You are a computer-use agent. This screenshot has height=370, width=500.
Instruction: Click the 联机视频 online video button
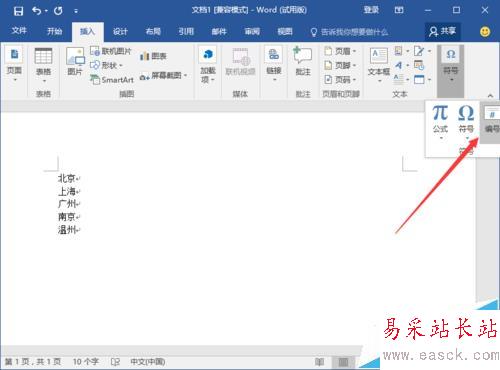click(x=240, y=62)
